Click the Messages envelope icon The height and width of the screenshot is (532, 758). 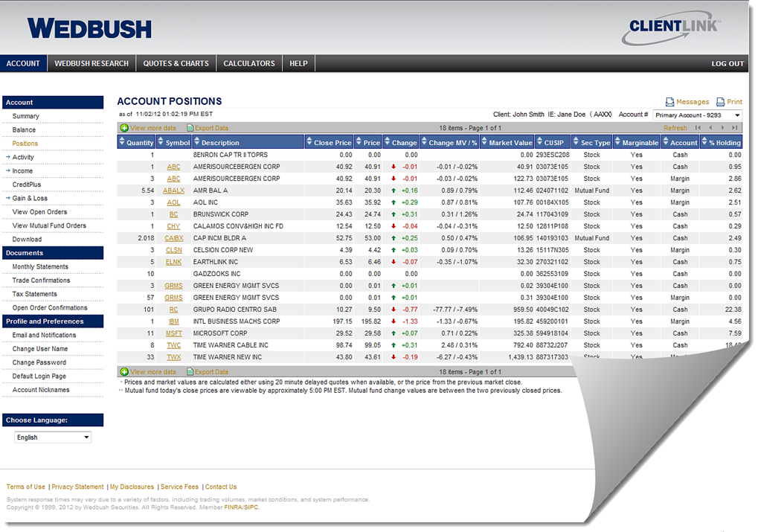click(x=669, y=102)
